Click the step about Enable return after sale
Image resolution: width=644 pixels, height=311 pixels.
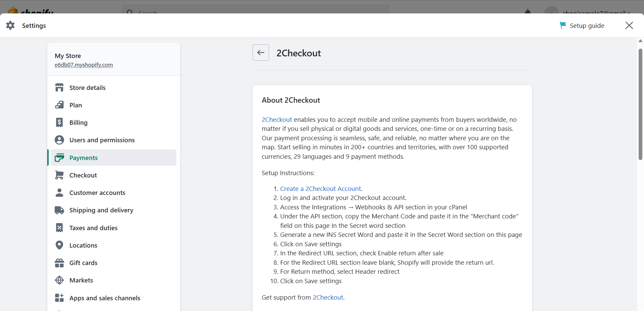tap(362, 253)
